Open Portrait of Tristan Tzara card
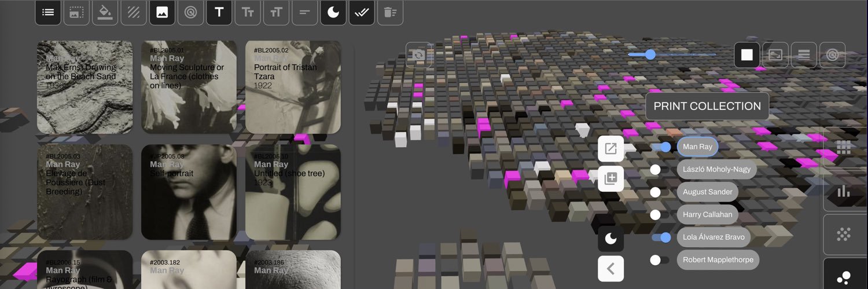Screen dimensions: 868x289 (293, 87)
